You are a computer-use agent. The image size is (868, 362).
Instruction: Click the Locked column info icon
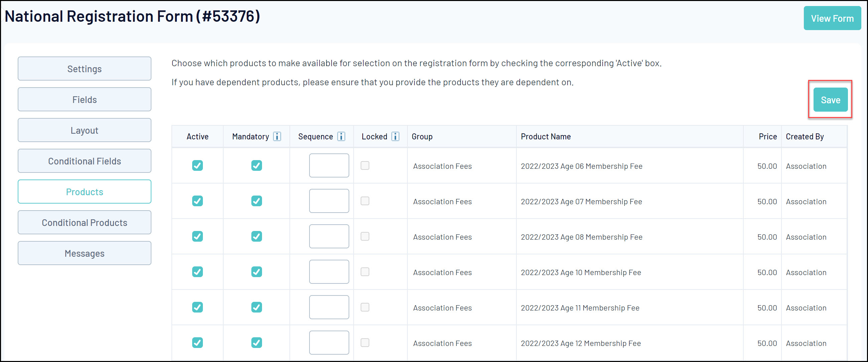(x=395, y=136)
